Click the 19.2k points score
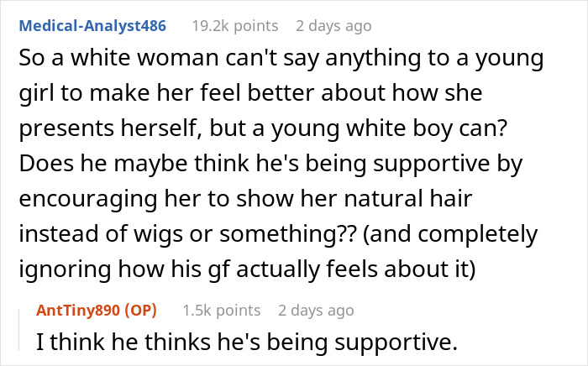588x366 pixels. (235, 26)
